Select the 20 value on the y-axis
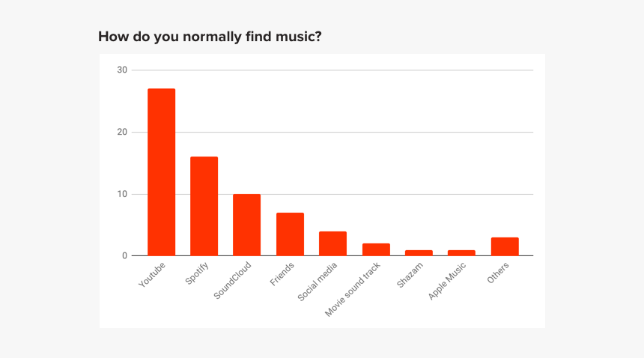The width and height of the screenshot is (644, 358). click(x=122, y=133)
